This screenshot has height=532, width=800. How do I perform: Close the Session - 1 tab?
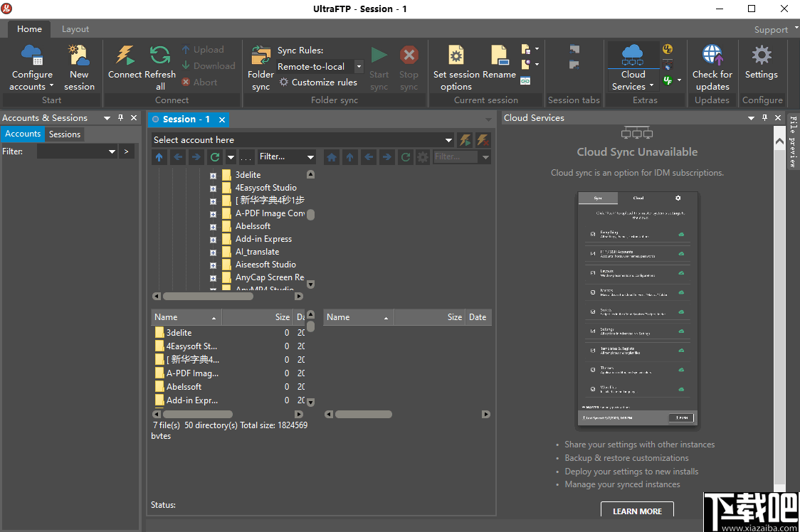(222, 119)
